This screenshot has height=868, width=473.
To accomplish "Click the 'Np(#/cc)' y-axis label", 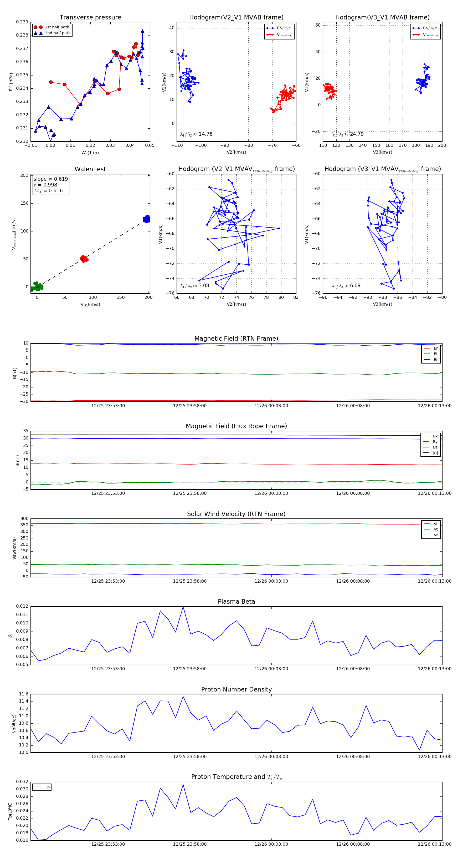I will (x=14, y=724).
